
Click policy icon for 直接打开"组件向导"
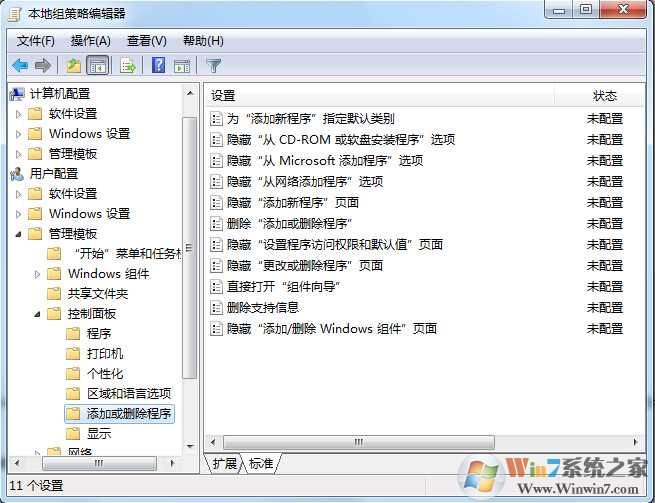pos(216,287)
